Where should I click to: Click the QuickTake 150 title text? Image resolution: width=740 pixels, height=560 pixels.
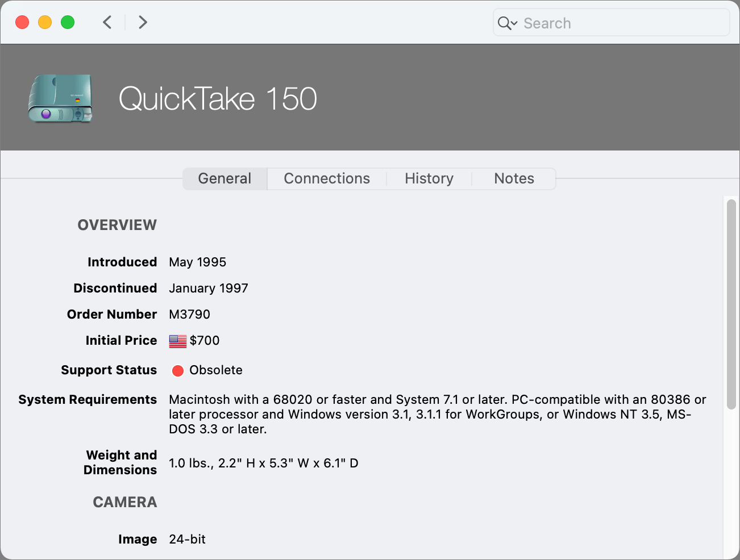tap(218, 98)
